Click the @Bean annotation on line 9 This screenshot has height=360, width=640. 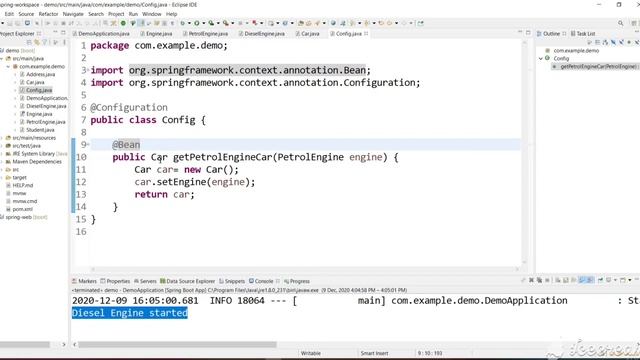pyautogui.click(x=126, y=144)
